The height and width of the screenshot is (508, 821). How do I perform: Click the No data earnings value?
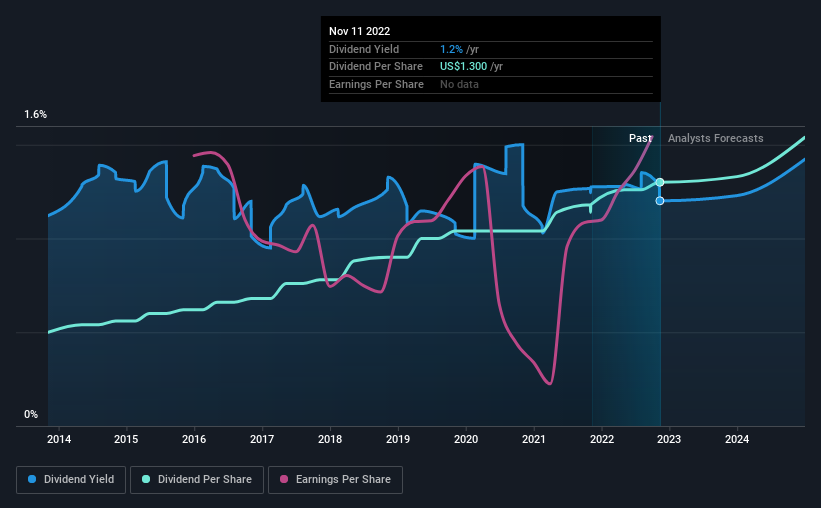pyautogui.click(x=459, y=84)
